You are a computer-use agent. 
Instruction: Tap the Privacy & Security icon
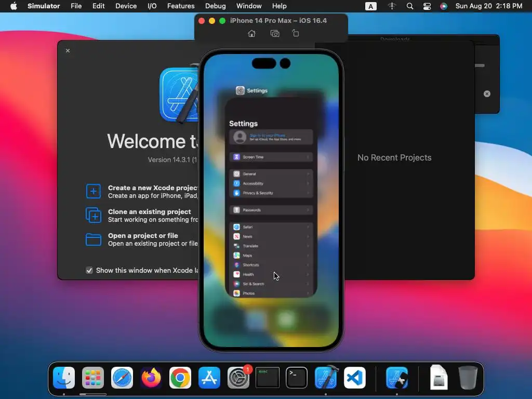click(x=236, y=193)
